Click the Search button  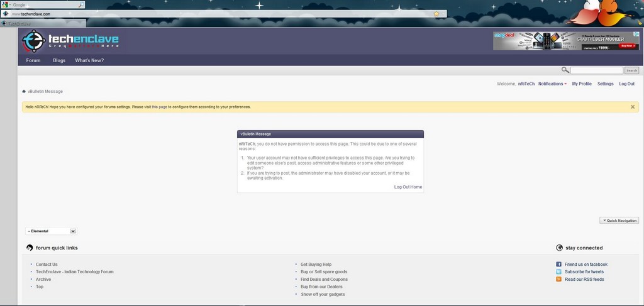click(x=631, y=70)
